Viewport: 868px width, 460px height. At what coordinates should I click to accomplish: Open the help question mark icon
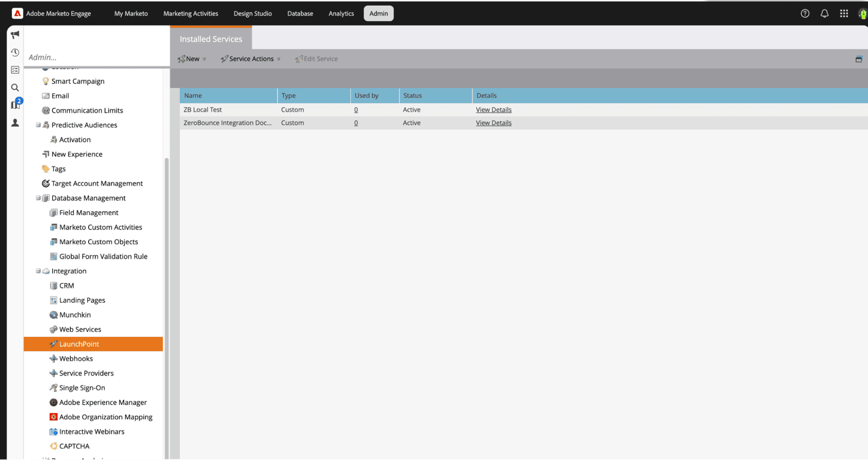pyautogui.click(x=805, y=14)
